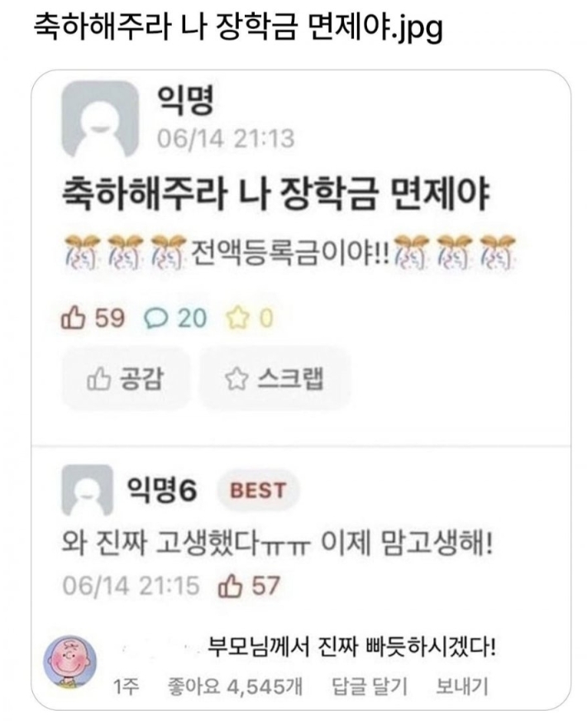Click the thumbs-up icon next to 59
The height and width of the screenshot is (728, 587).
point(74,318)
